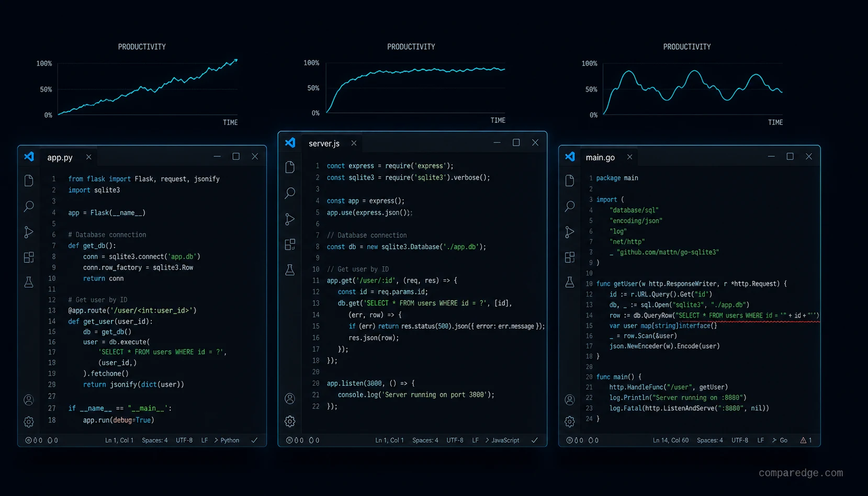This screenshot has height=496, width=868.
Task: Click 'func main() {' line in main.go
Action: [x=618, y=377]
